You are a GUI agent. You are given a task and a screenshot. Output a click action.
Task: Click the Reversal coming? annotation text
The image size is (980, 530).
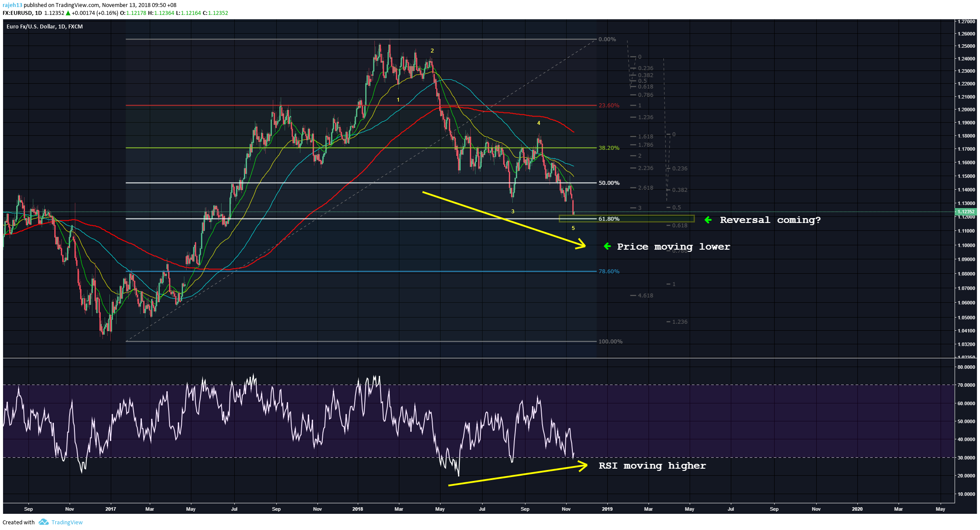pos(770,220)
